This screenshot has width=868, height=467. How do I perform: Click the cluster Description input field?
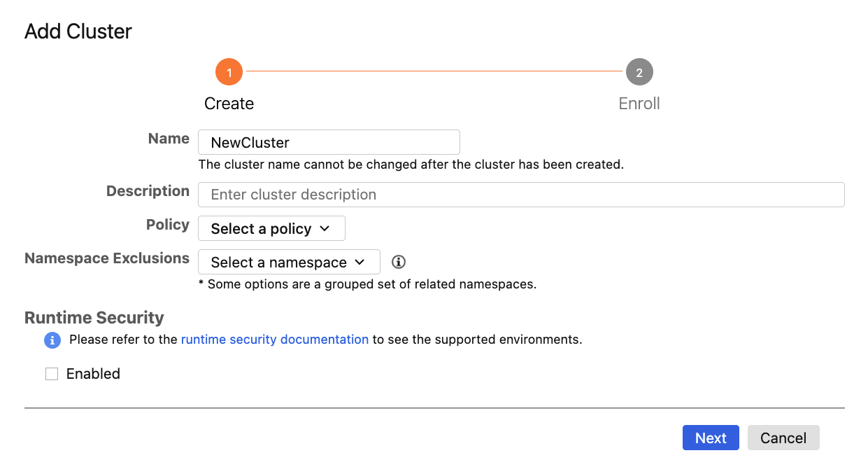tap(521, 195)
